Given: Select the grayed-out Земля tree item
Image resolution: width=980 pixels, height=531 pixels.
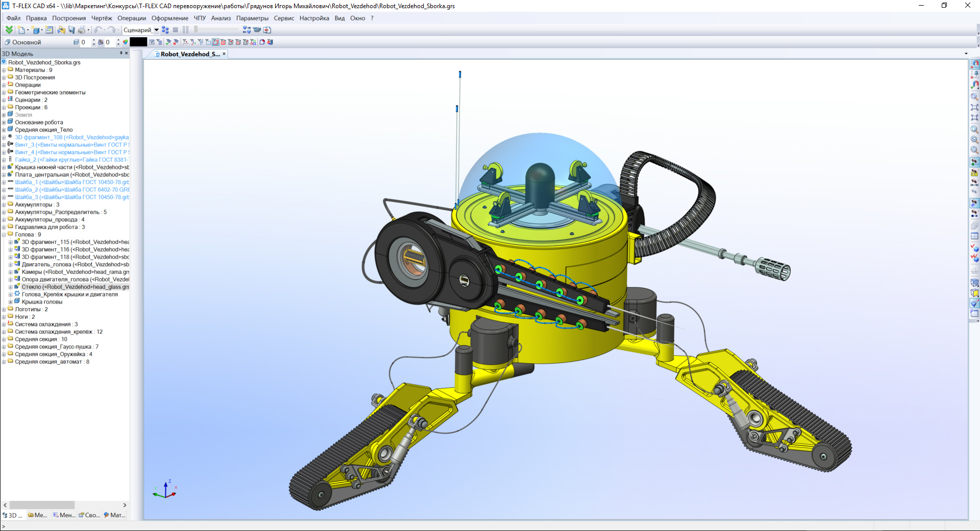Looking at the screenshot, I should 23,115.
